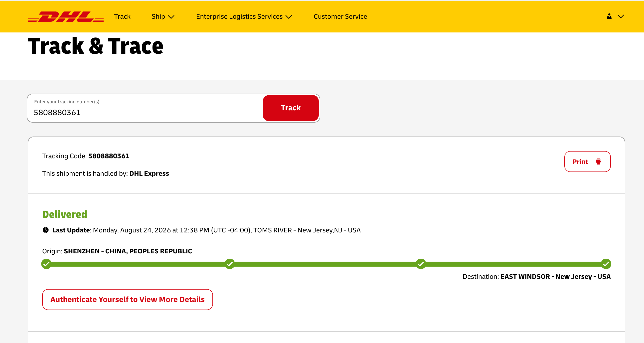Open the Track menu item
Screen dimensions: 644x343
122,16
